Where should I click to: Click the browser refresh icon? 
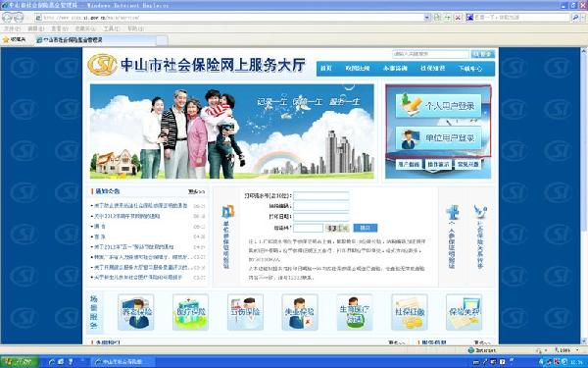tap(448, 18)
